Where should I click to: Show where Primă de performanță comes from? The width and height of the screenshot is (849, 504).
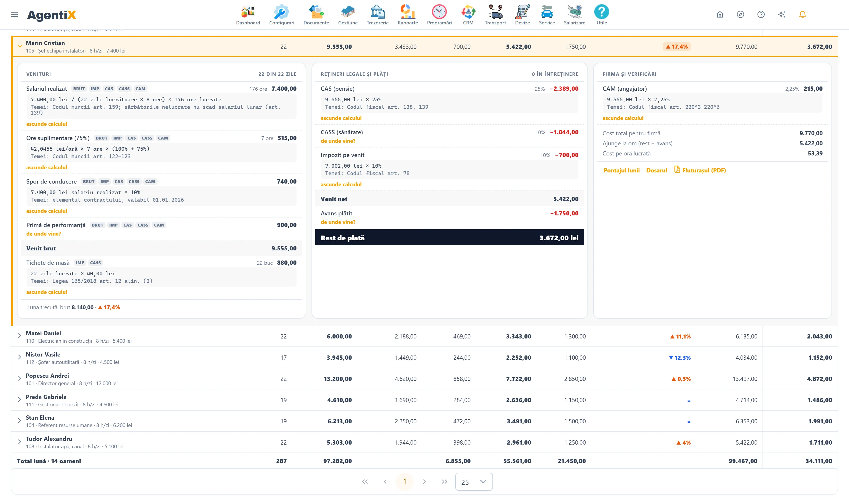click(44, 234)
